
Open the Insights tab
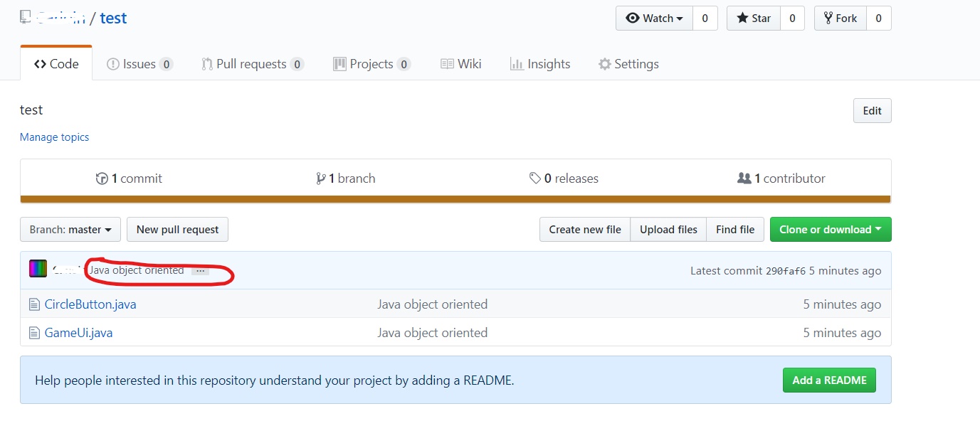[x=540, y=64]
